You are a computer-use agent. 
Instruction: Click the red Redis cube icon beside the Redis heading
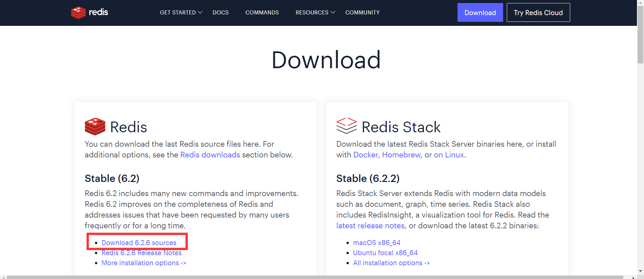[95, 127]
